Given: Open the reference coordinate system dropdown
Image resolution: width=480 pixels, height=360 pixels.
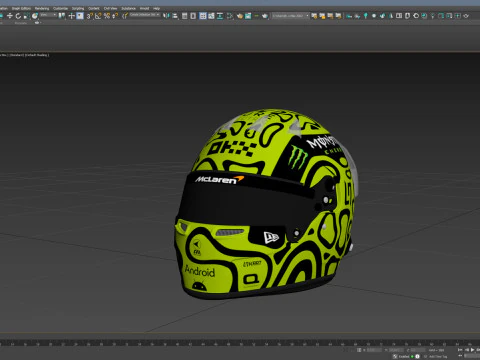Looking at the screenshot, I should coord(48,15).
